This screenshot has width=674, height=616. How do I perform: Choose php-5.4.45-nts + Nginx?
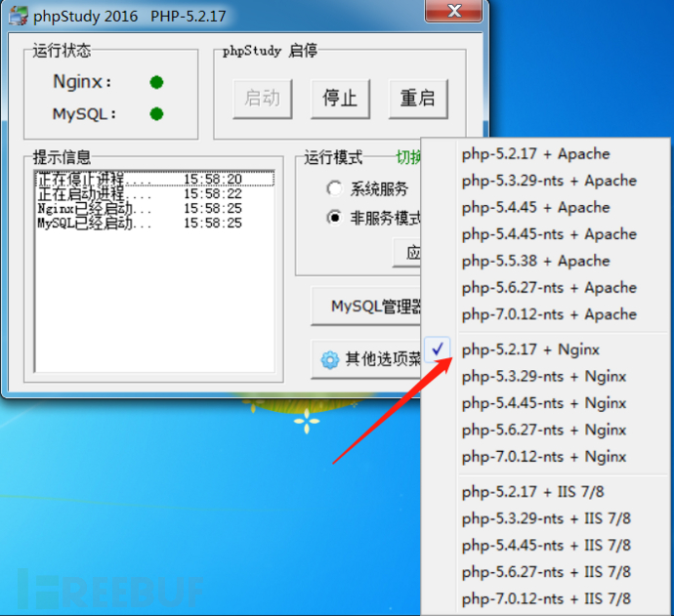click(x=545, y=403)
